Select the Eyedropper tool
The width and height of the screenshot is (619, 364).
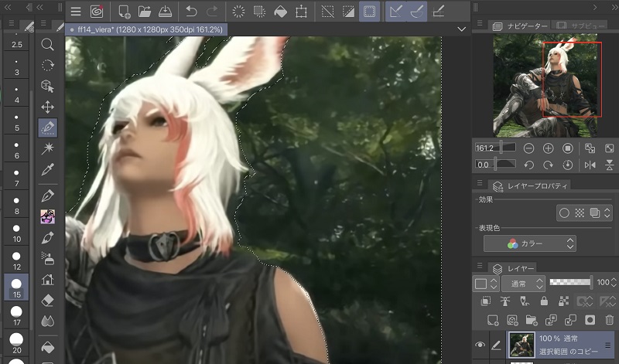click(47, 169)
